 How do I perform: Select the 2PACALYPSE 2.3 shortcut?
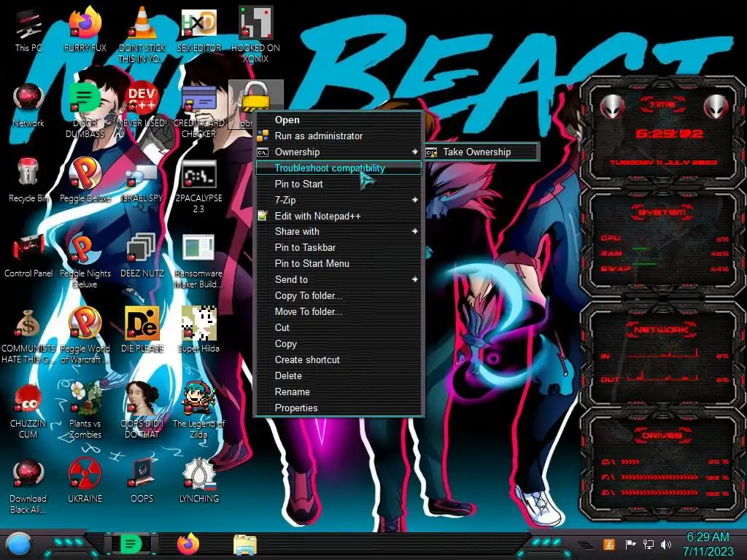coord(199,186)
